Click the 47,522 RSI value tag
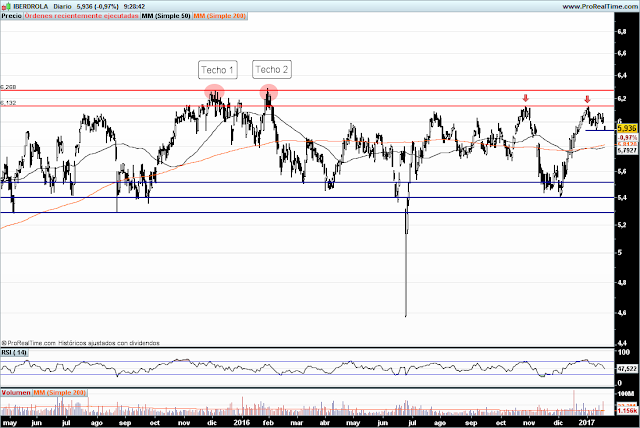 point(627,369)
